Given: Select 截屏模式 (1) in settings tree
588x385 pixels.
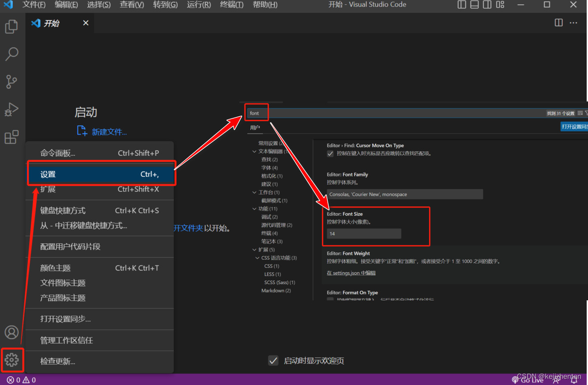Looking at the screenshot, I should pyautogui.click(x=274, y=200).
